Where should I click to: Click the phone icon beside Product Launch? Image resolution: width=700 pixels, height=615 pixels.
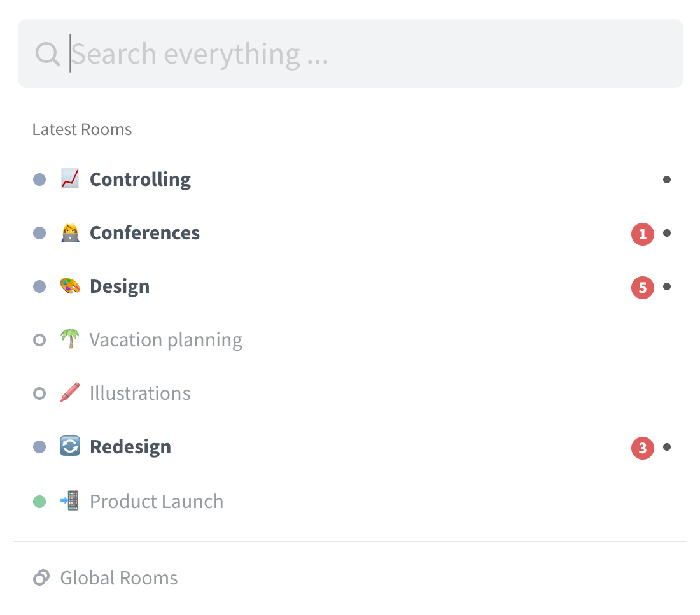point(70,500)
